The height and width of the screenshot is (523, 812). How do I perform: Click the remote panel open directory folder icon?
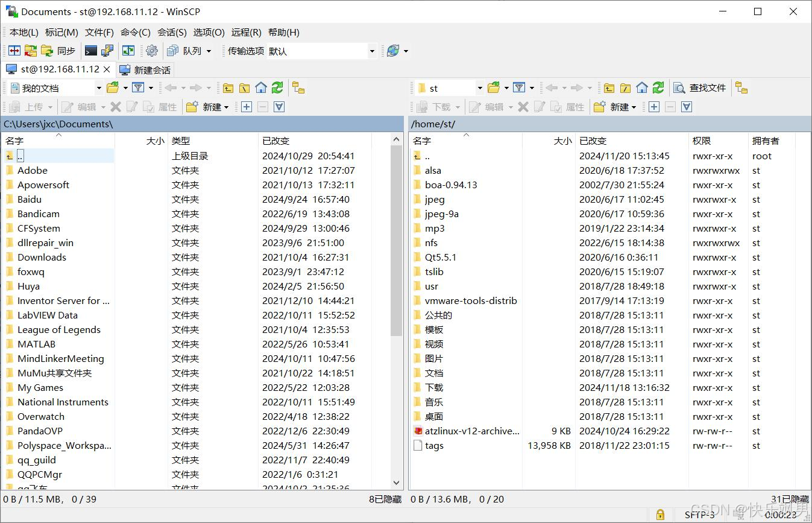coord(494,88)
